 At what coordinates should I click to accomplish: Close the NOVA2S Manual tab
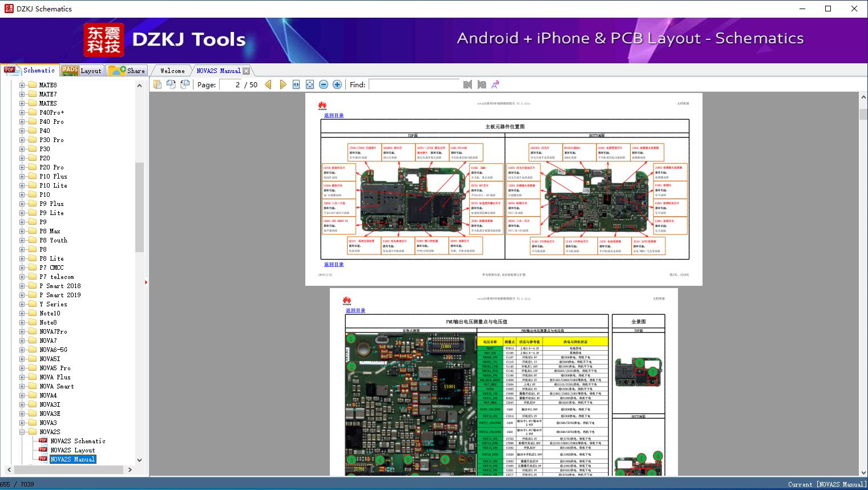tap(246, 71)
